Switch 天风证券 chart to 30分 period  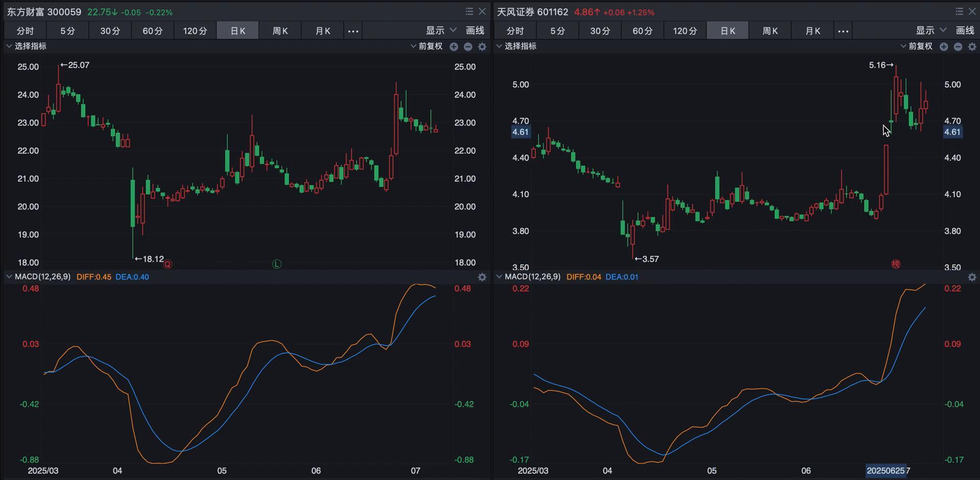pyautogui.click(x=600, y=31)
